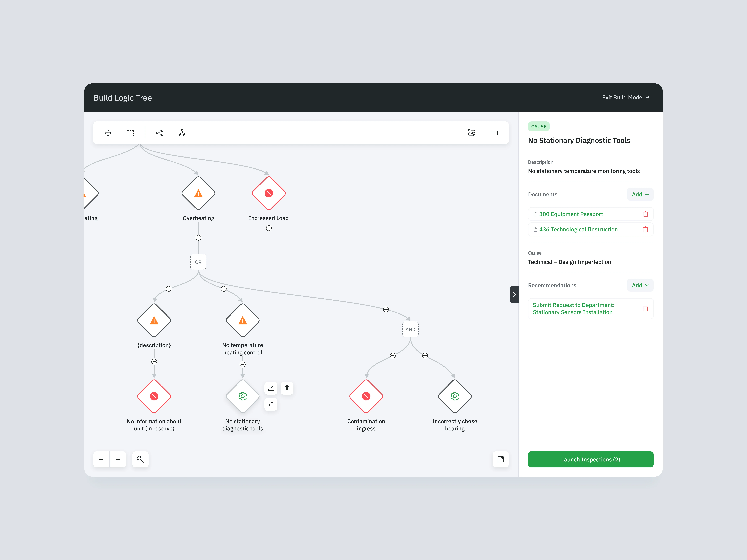747x560 pixels.
Task: Click the CAUSE tag badge
Action: tap(539, 127)
